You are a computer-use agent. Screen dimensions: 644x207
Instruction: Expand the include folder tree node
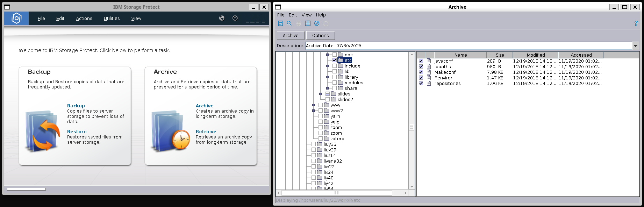328,66
